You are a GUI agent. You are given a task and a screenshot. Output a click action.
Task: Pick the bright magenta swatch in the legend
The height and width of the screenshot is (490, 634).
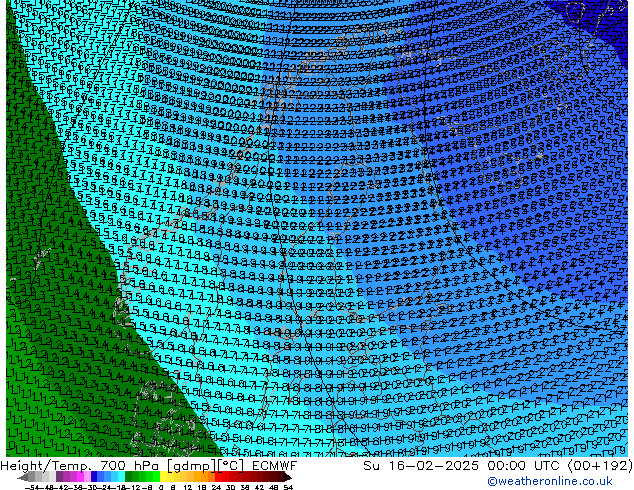80,476
